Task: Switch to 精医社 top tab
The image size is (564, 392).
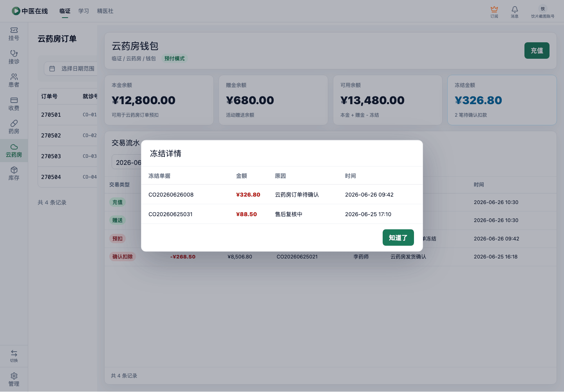Action: click(x=105, y=11)
